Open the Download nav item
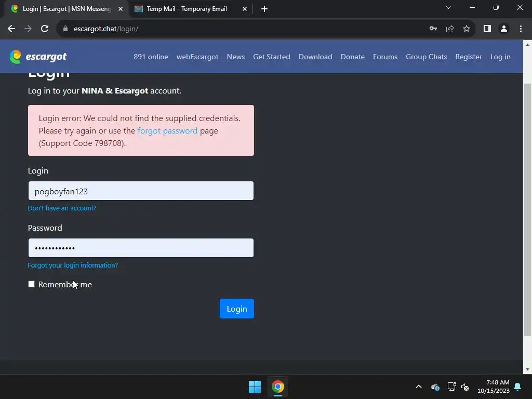The height and width of the screenshot is (399, 532). pos(315,57)
